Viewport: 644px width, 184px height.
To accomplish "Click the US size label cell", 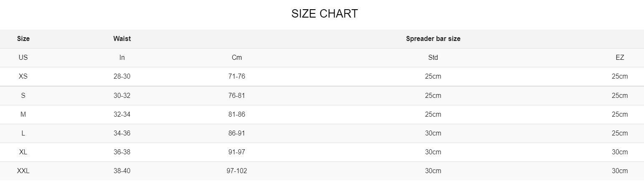I will [23, 58].
